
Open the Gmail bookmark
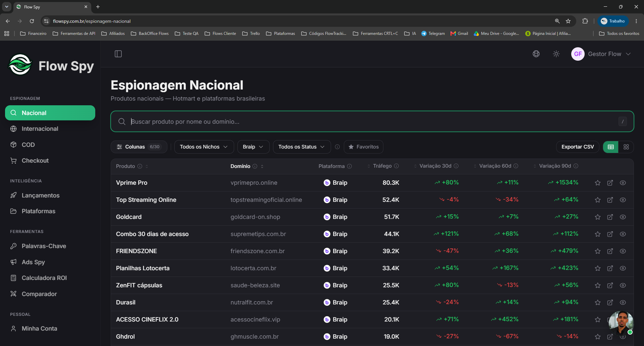[x=459, y=33]
